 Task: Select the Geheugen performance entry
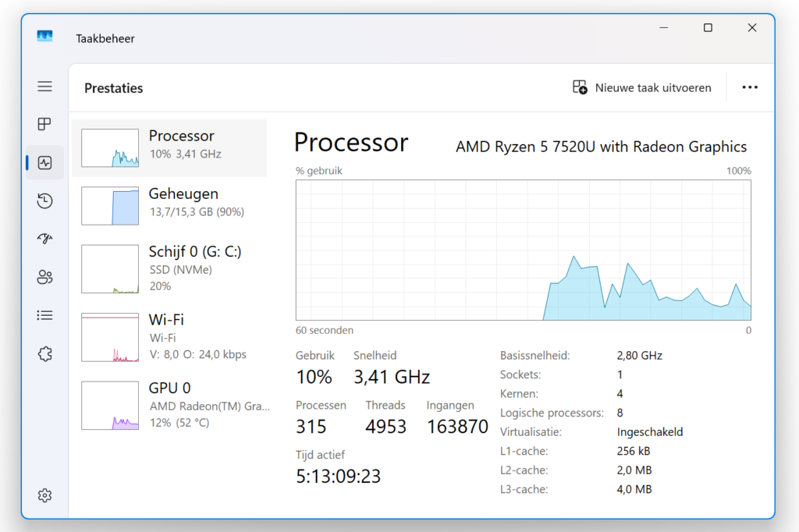coord(169,205)
